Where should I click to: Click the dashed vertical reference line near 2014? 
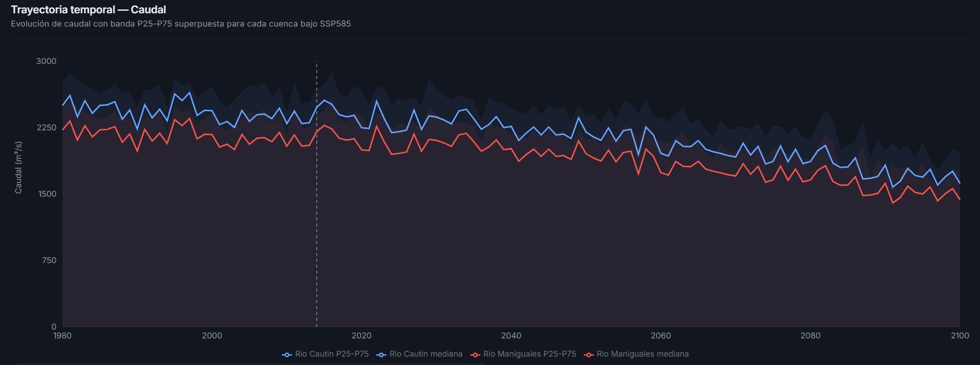tap(317, 197)
